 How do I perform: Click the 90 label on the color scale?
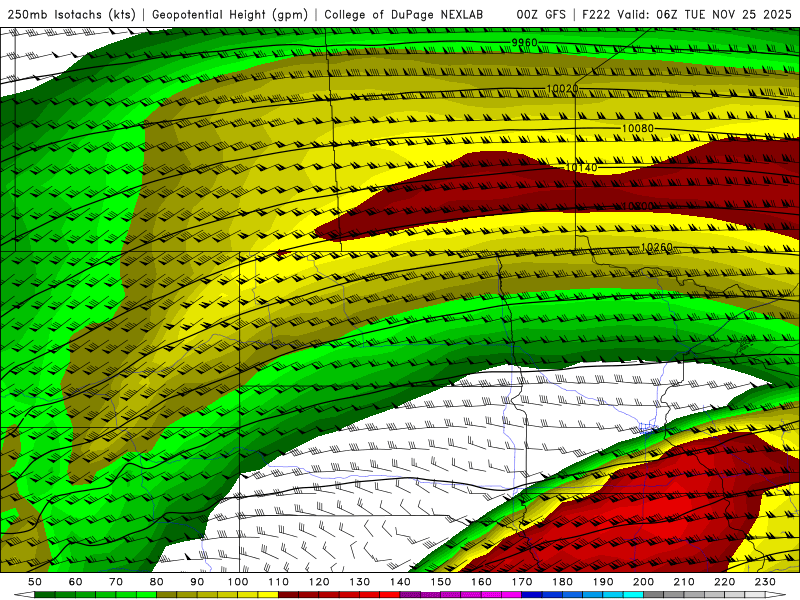tap(197, 582)
